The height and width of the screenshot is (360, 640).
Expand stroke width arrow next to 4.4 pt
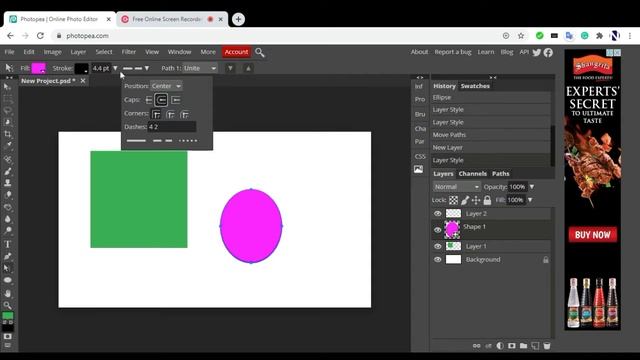[x=115, y=68]
